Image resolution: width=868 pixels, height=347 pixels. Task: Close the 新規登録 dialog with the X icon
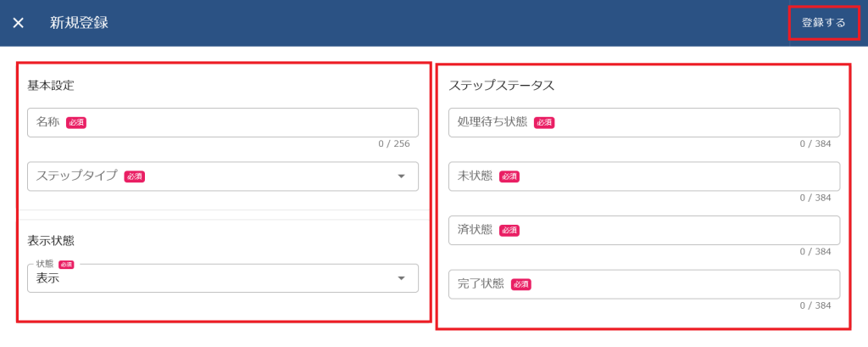(19, 23)
